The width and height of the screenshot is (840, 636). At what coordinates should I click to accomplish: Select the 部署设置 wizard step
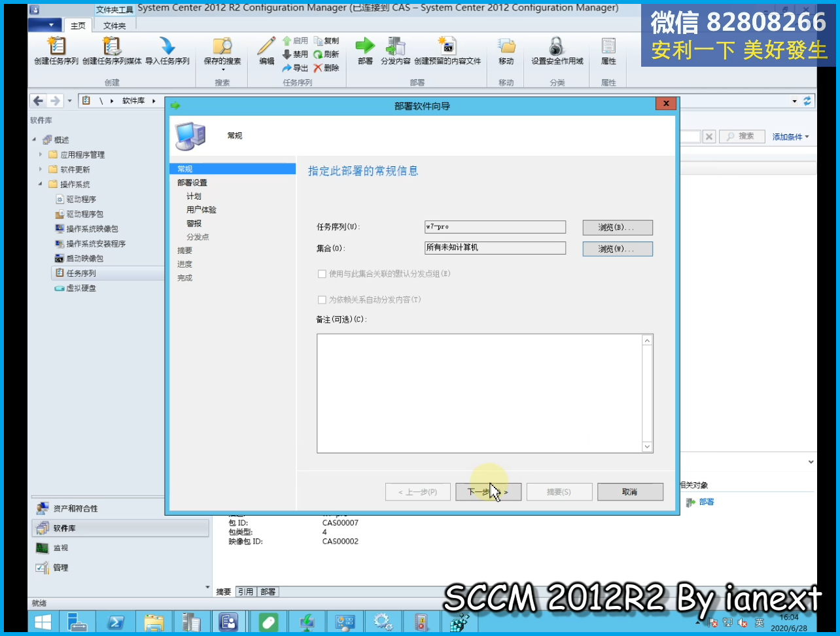192,183
